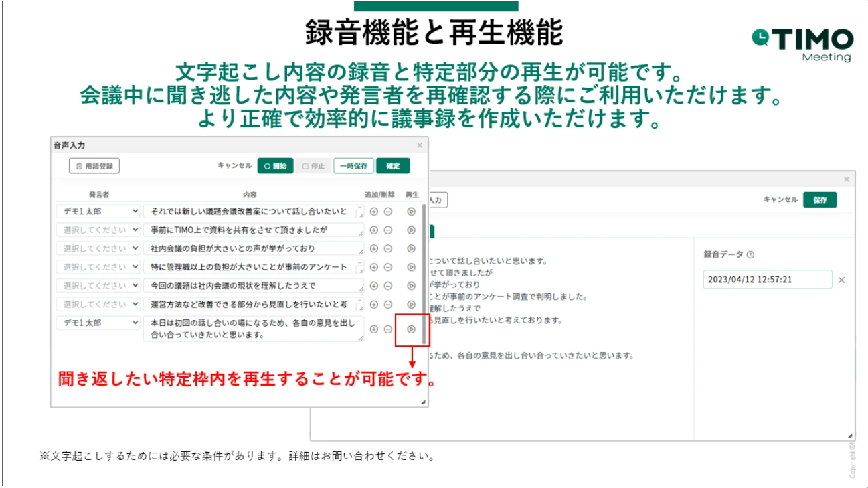868x488 pixels.
Task: Click キャンセル in the back minutes window
Action: pos(780,199)
